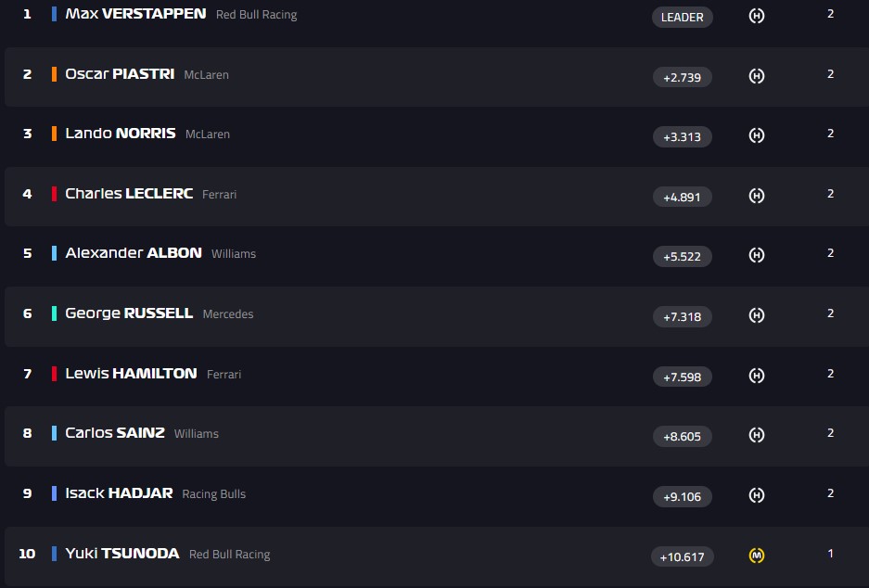The width and height of the screenshot is (869, 588).
Task: Open Lewis Hamilton's driver entry
Action: [131, 374]
